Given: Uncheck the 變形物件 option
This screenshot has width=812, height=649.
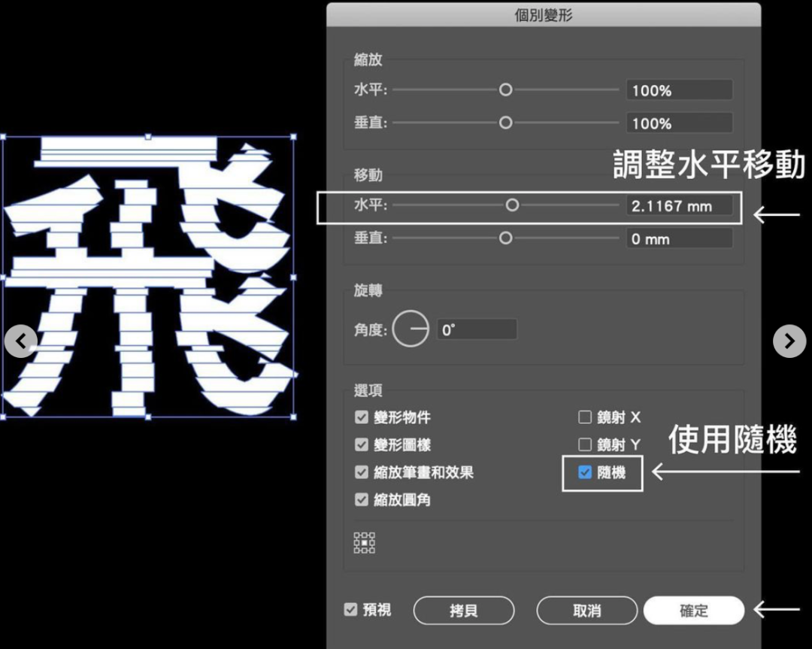Looking at the screenshot, I should click(x=362, y=417).
